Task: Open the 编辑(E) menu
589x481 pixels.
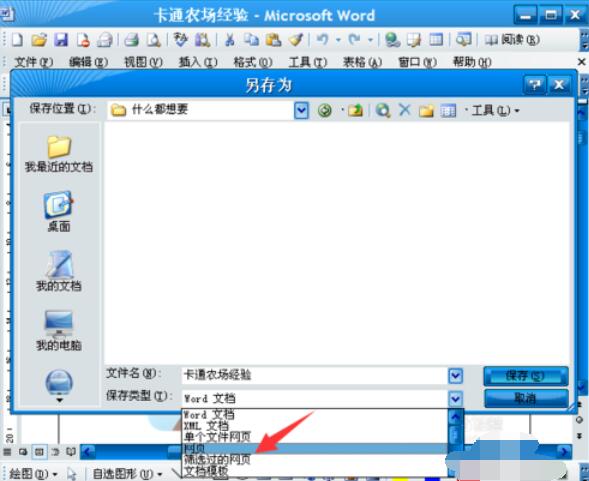Action: [88, 62]
